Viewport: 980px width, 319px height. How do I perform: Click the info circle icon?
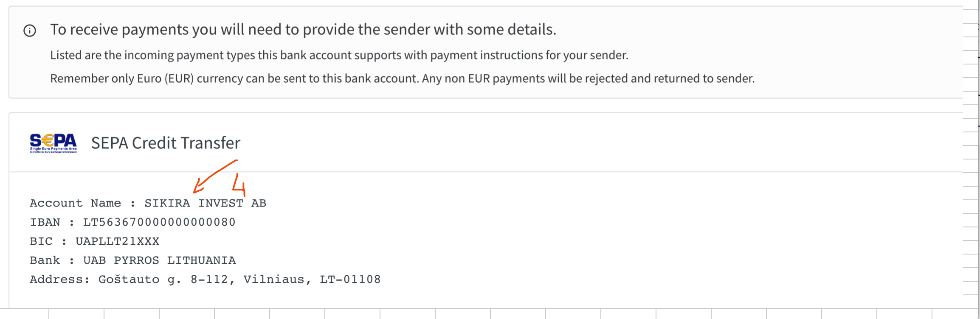tap(30, 31)
